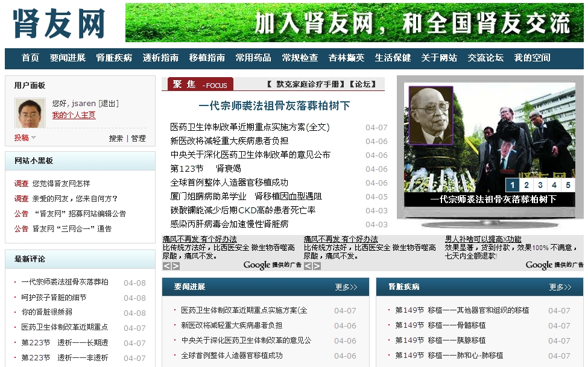The height and width of the screenshot is (367, 588).
Task: Open 第149节 移植——其他器官和组织的移植
Action: click(x=463, y=310)
